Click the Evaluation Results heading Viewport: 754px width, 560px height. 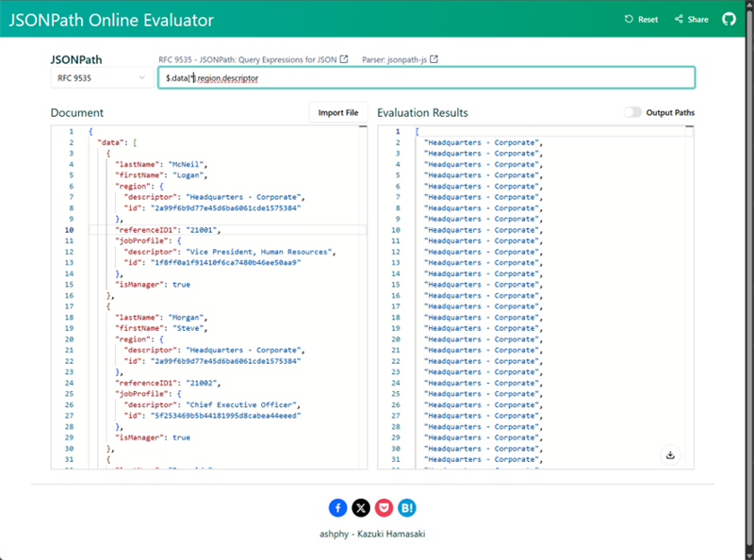click(422, 112)
